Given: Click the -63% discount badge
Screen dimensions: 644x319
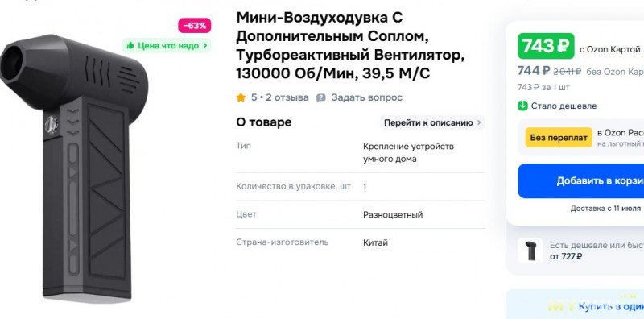Looking at the screenshot, I should 195,26.
